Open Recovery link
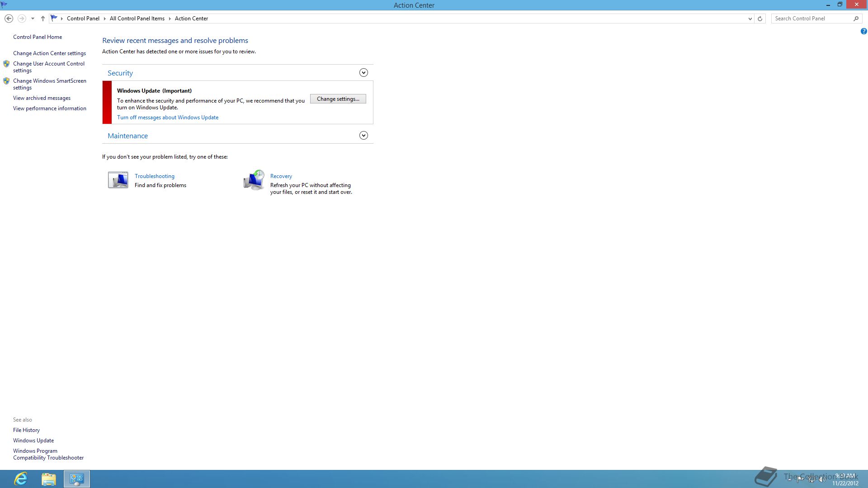This screenshot has width=868, height=488. (x=281, y=176)
